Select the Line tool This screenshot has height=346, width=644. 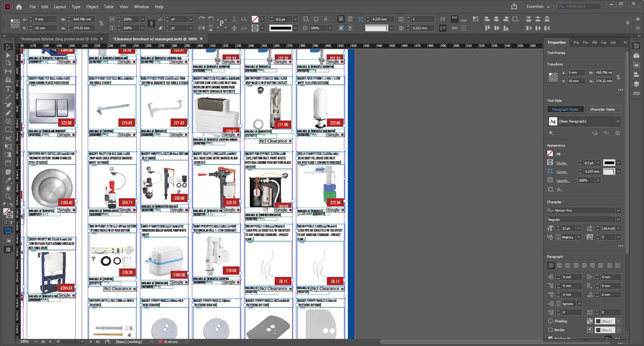point(8,97)
